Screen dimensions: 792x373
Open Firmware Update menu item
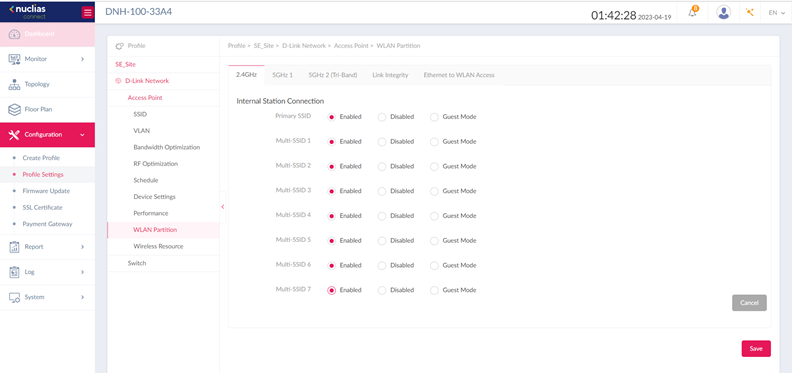click(46, 191)
